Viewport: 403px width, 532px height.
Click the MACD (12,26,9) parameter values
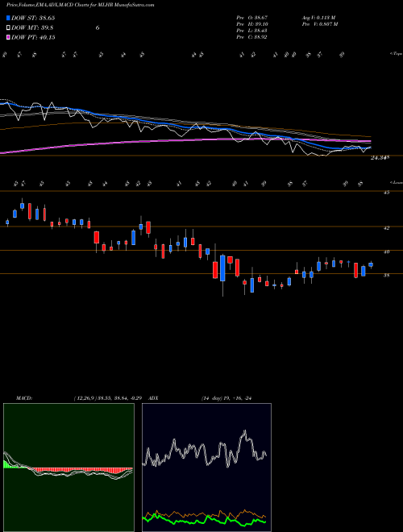click(110, 398)
